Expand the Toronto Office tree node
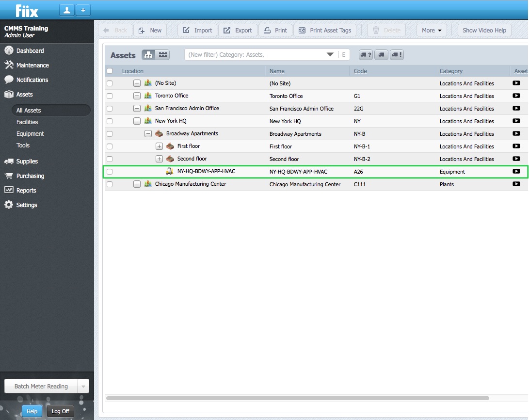 pos(137,96)
